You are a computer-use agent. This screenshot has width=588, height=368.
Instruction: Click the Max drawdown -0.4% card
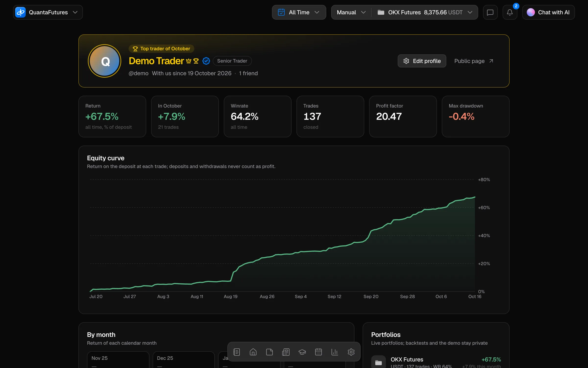[x=476, y=117]
